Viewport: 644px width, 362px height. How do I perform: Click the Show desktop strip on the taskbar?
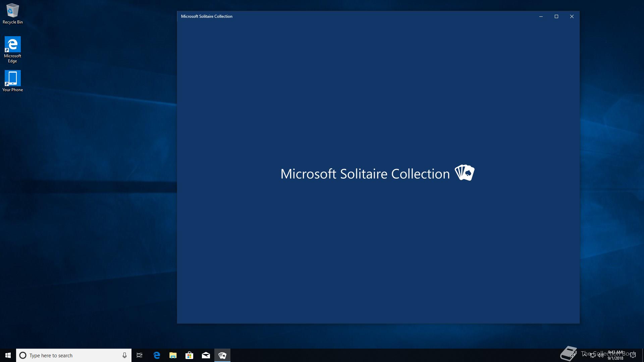[x=643, y=355]
